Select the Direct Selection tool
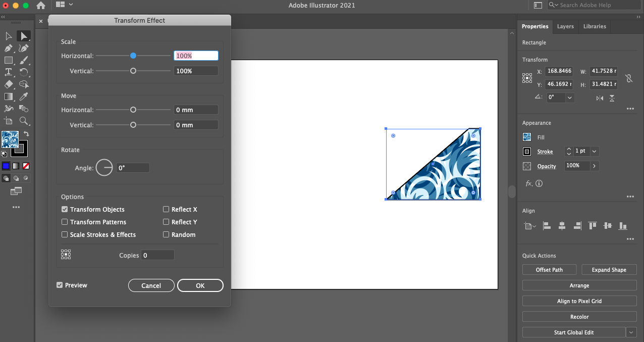Viewport: 644px width, 342px height. click(x=24, y=36)
